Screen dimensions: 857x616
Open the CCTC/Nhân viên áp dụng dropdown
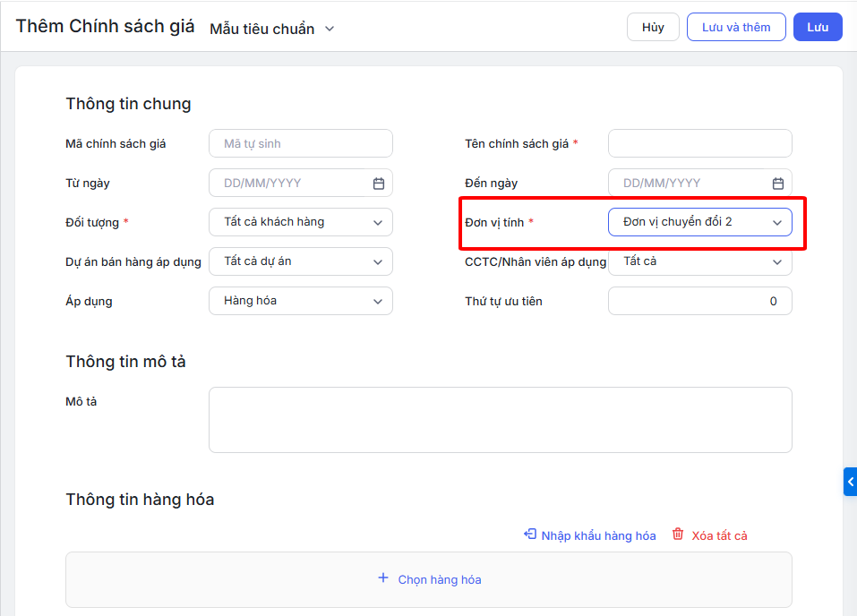pyautogui.click(x=700, y=261)
